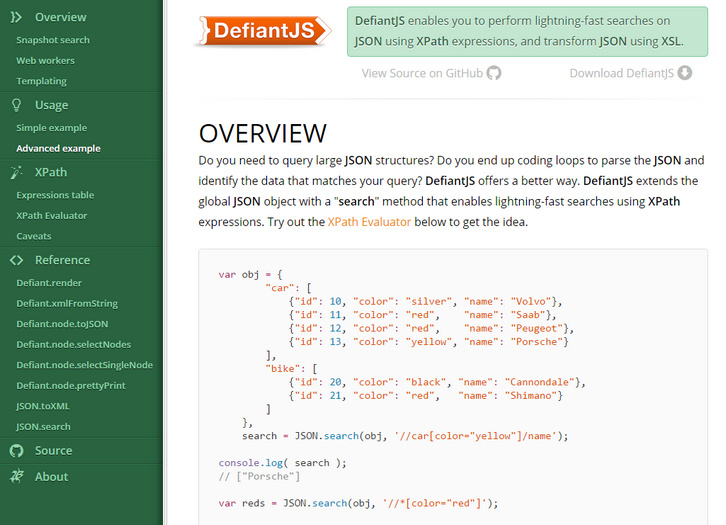Click the download arrow icon beside Download DefiantJS
Screen dimensions: 726x525
coord(685,73)
